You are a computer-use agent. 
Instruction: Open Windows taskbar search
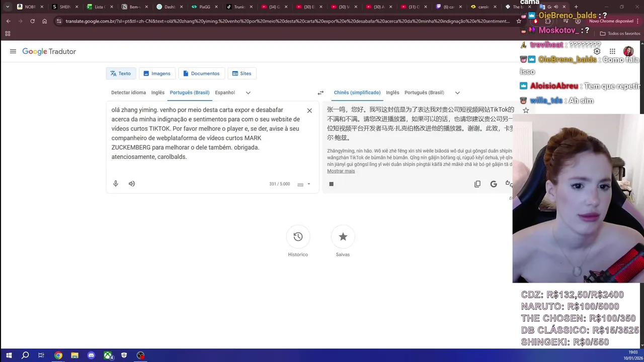click(25, 355)
